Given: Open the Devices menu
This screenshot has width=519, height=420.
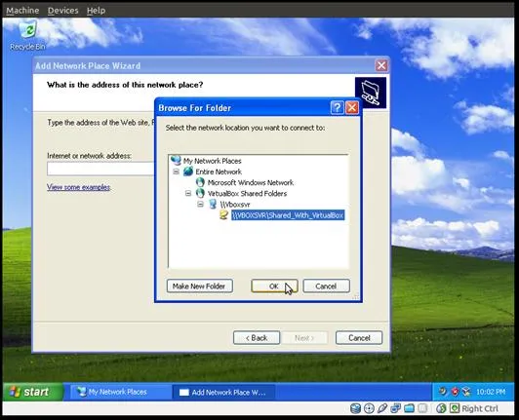Looking at the screenshot, I should [x=62, y=11].
